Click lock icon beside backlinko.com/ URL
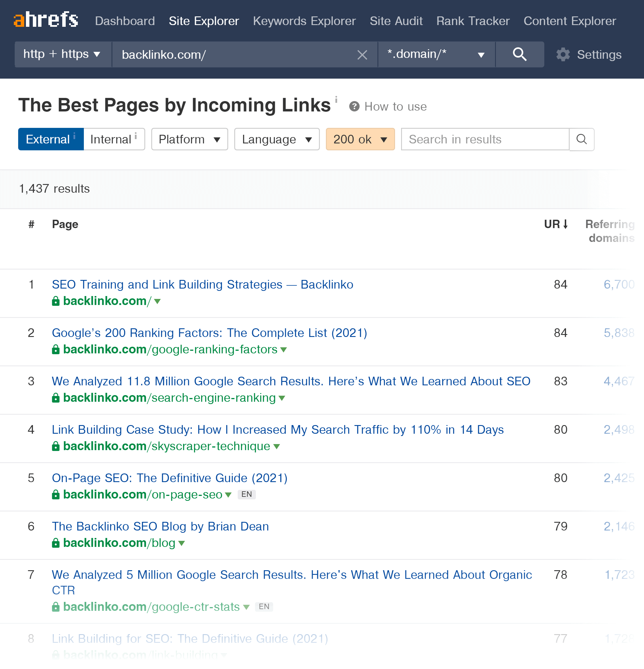644x669 pixels. tap(56, 301)
